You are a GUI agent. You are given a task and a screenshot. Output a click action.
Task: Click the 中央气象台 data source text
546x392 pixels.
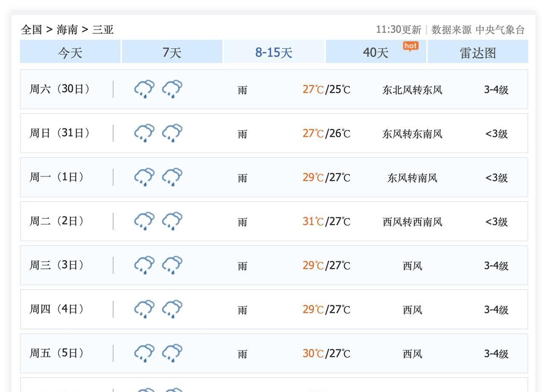coord(500,30)
